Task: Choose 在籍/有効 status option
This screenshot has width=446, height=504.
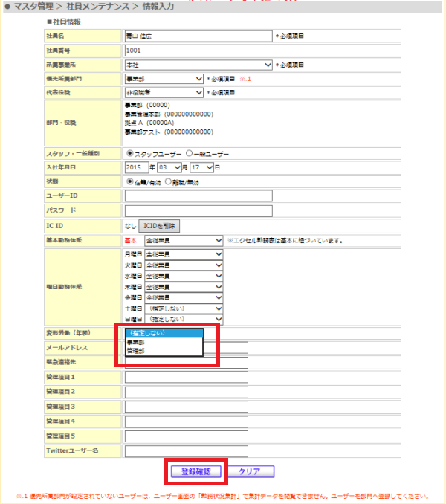Action: [x=130, y=181]
